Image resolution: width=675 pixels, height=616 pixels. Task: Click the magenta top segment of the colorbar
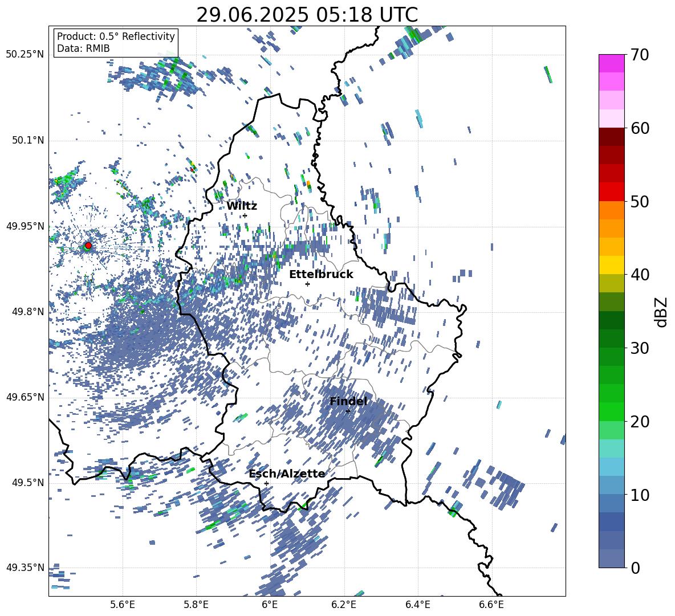click(611, 63)
